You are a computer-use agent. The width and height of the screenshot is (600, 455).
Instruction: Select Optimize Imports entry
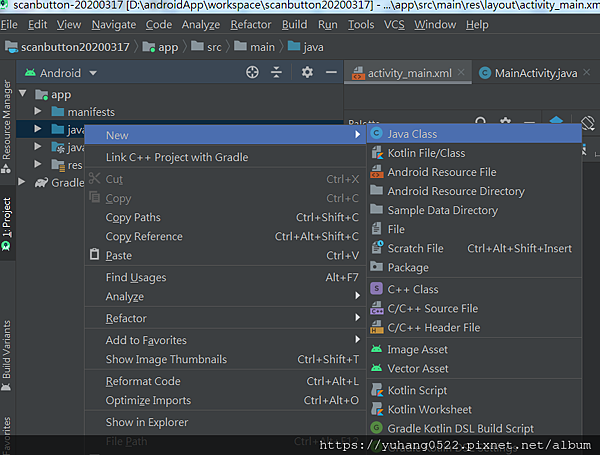pyautogui.click(x=225, y=400)
